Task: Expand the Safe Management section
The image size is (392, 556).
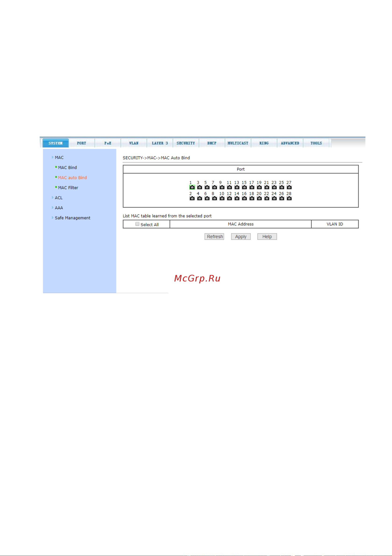Action: point(71,218)
